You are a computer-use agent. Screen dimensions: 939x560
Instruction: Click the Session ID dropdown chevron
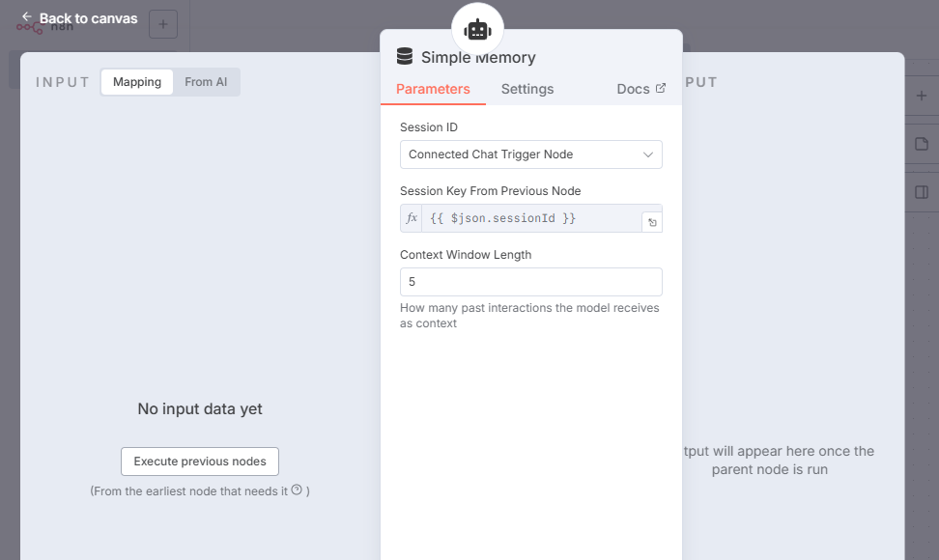point(648,154)
